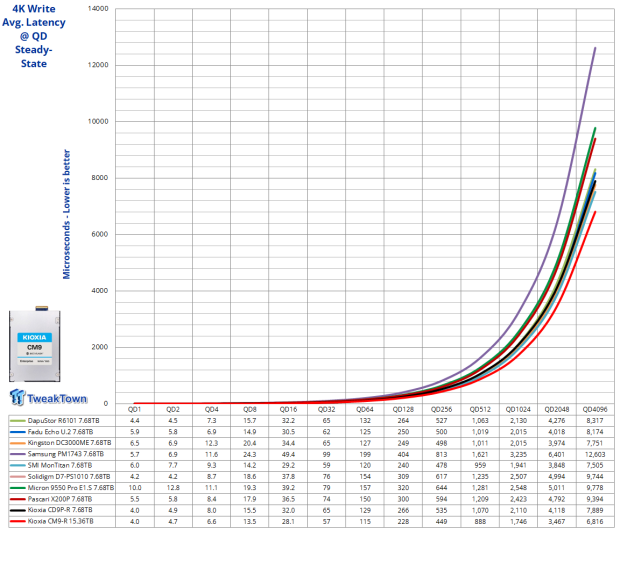Select the '12000' y-axis label
The width and height of the screenshot is (620, 568).
point(98,65)
